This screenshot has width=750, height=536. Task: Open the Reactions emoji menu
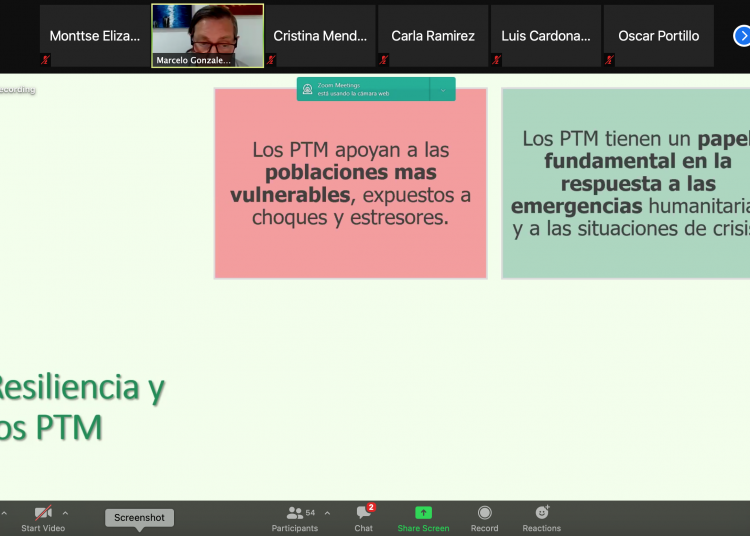[542, 518]
